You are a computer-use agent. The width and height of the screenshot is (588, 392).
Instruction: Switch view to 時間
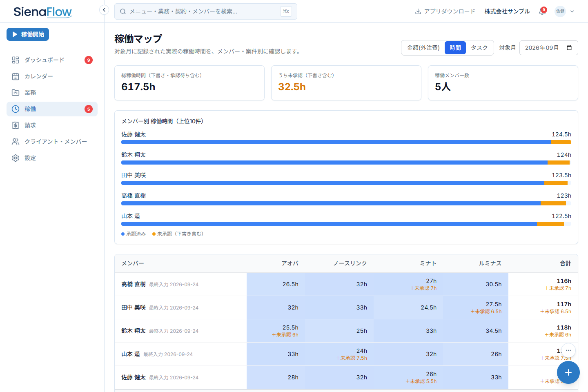[x=455, y=48]
